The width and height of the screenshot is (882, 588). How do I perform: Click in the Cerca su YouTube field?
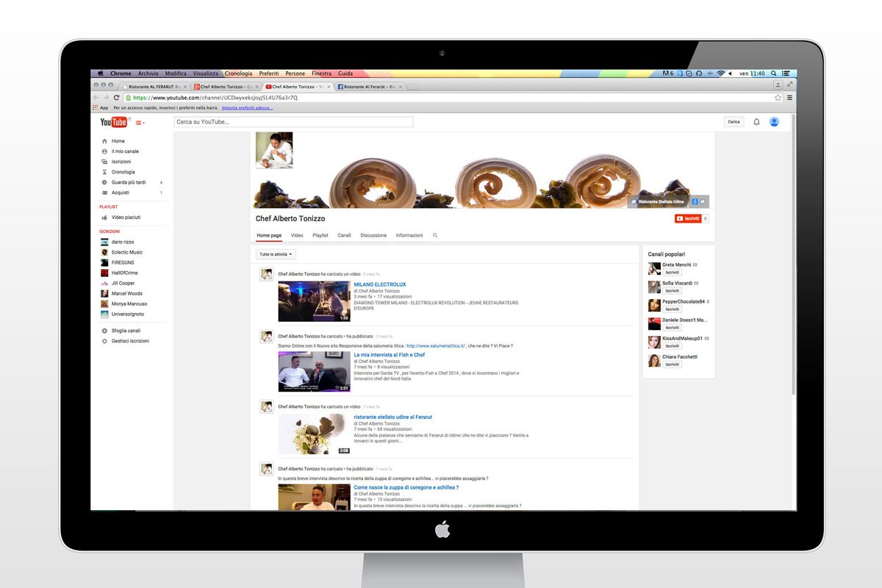coord(293,122)
